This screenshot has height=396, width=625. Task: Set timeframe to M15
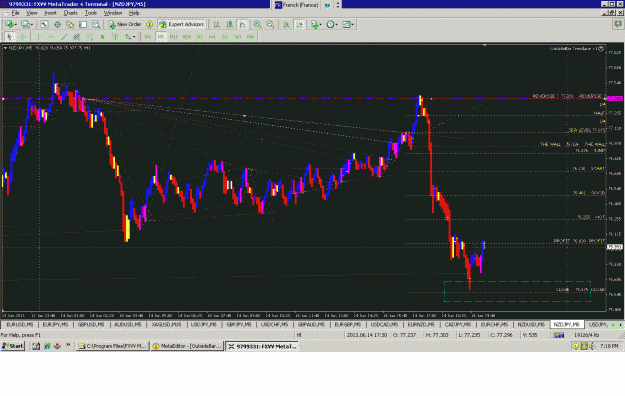point(174,37)
